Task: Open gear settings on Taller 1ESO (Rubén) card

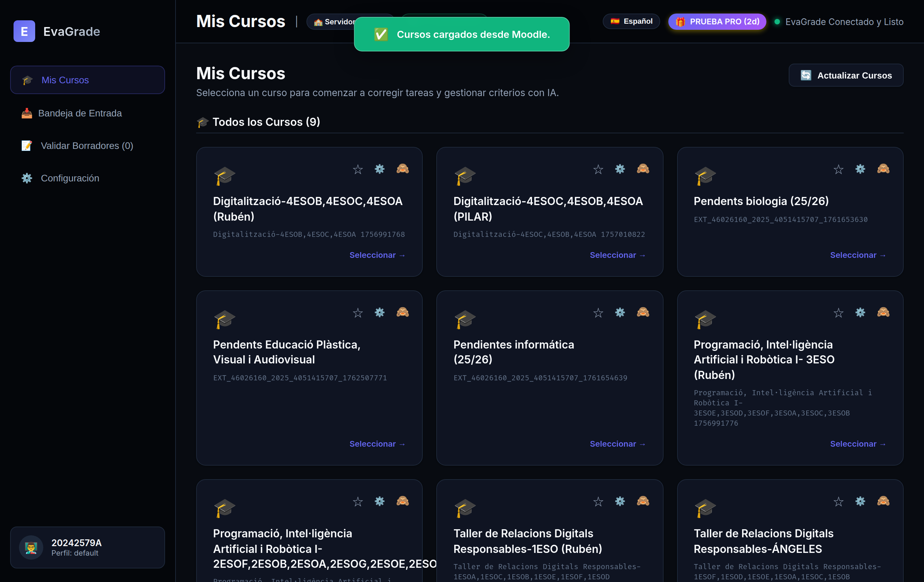Action: [x=620, y=501]
